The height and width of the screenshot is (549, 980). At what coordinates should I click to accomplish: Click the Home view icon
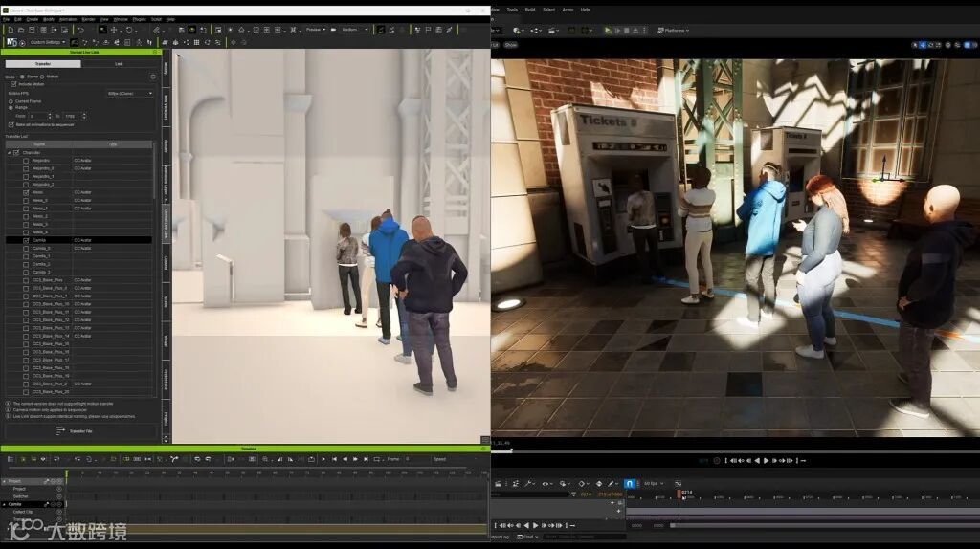tap(241, 30)
